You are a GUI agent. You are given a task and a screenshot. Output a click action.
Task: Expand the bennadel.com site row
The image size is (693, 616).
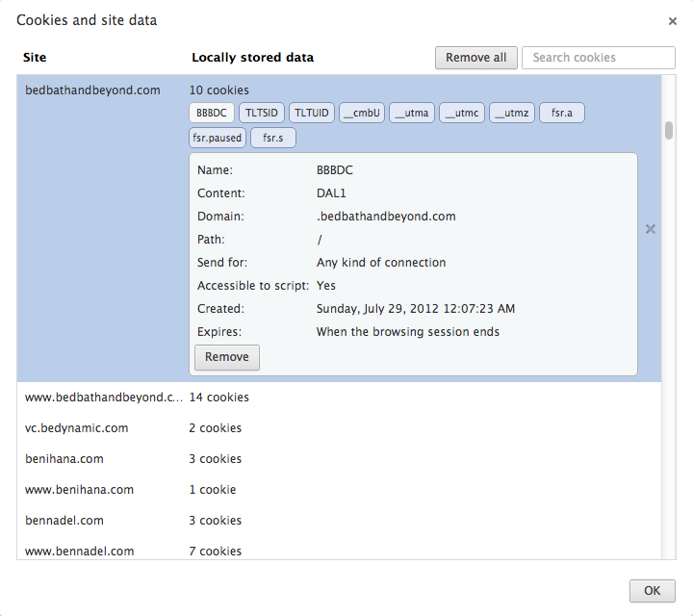click(339, 520)
